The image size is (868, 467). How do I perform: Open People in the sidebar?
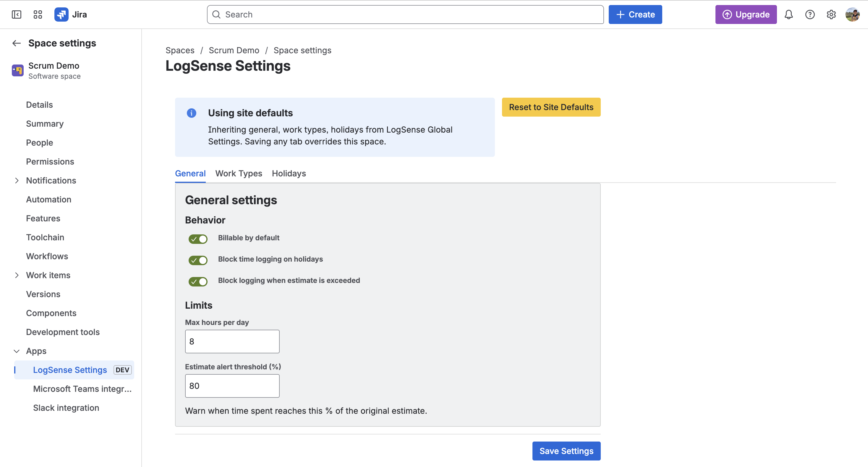click(x=39, y=143)
